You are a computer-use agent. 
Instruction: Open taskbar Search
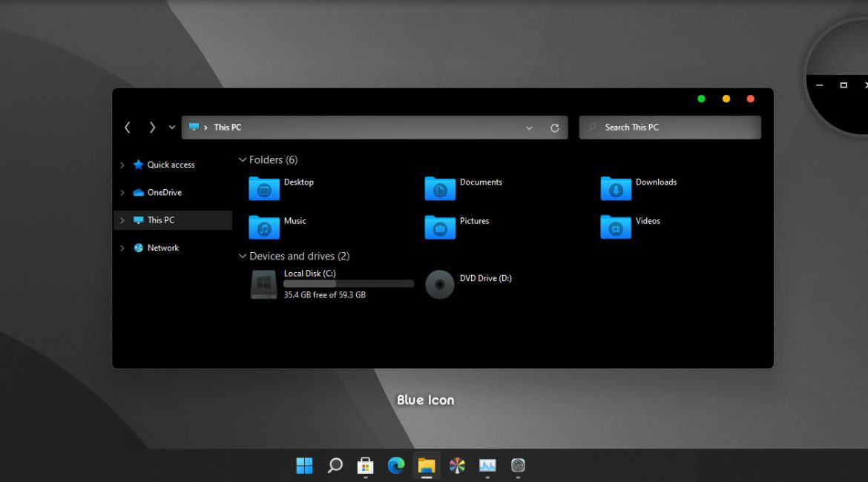pyautogui.click(x=335, y=466)
